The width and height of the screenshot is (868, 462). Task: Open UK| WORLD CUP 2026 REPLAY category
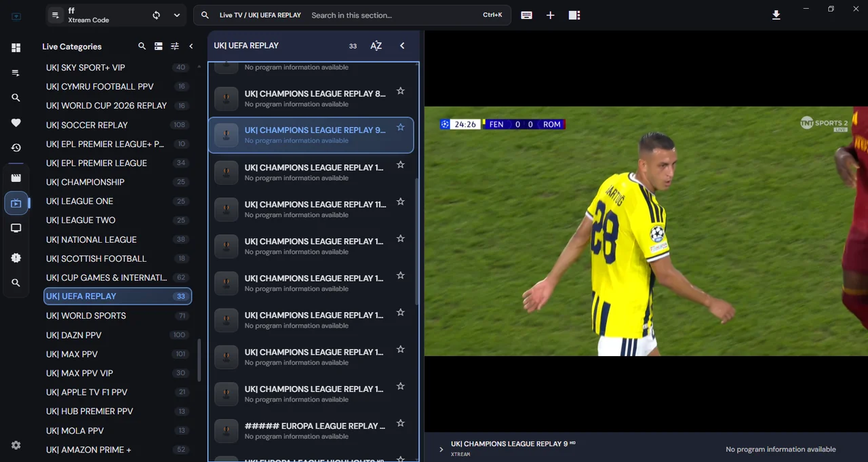click(117, 105)
